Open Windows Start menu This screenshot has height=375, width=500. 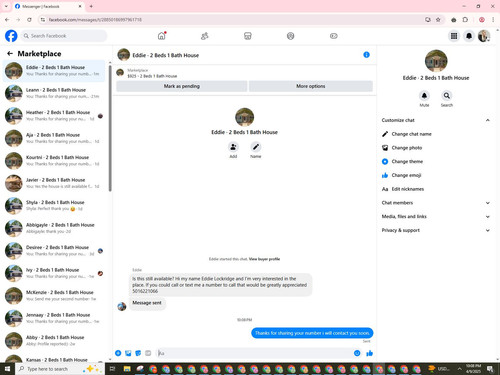[x=7, y=369]
